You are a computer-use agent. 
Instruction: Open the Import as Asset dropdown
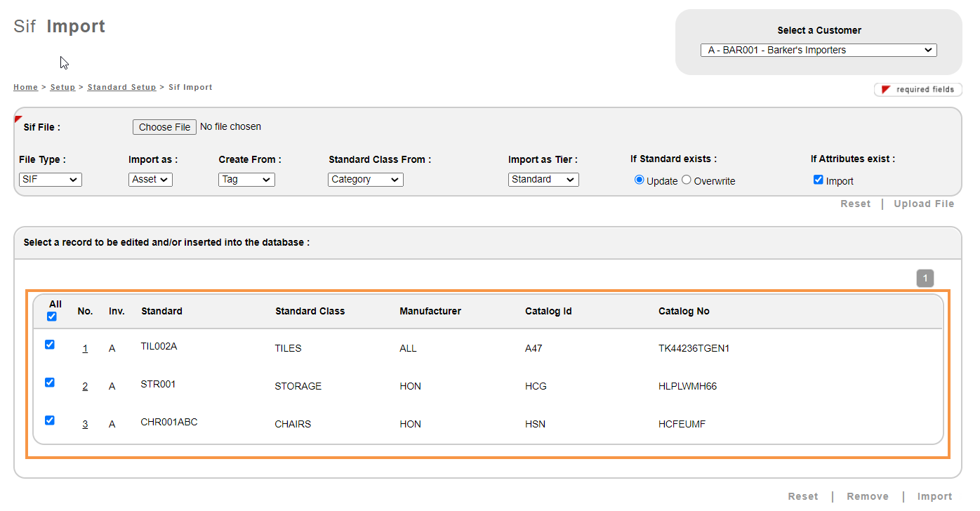150,180
